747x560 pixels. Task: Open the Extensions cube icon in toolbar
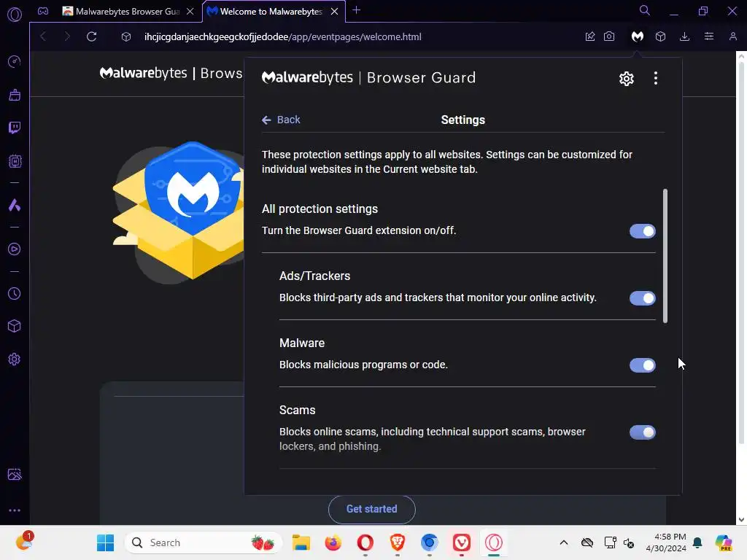[x=660, y=36]
